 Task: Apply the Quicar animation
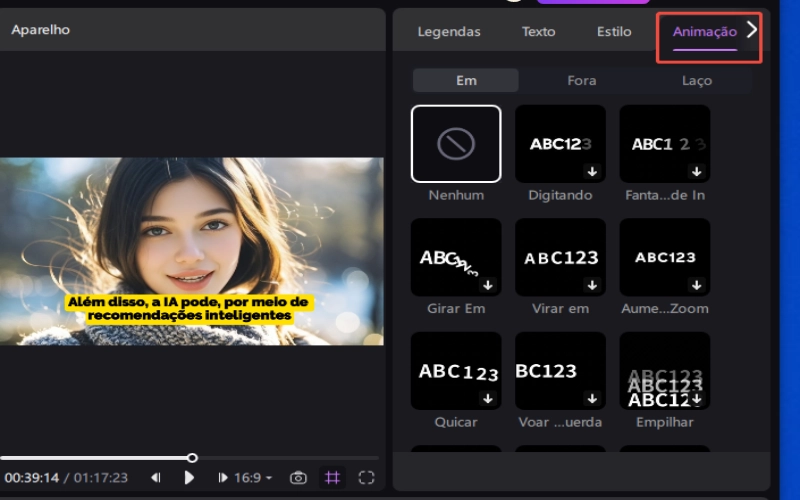click(456, 371)
